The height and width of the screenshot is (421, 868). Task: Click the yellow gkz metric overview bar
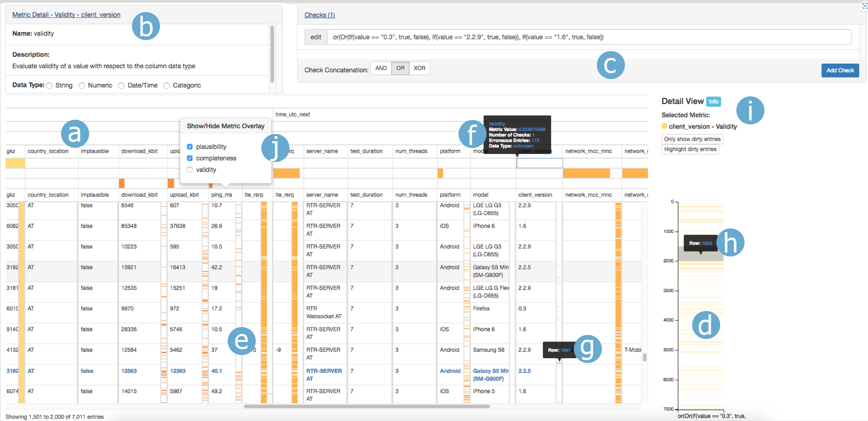click(x=15, y=163)
